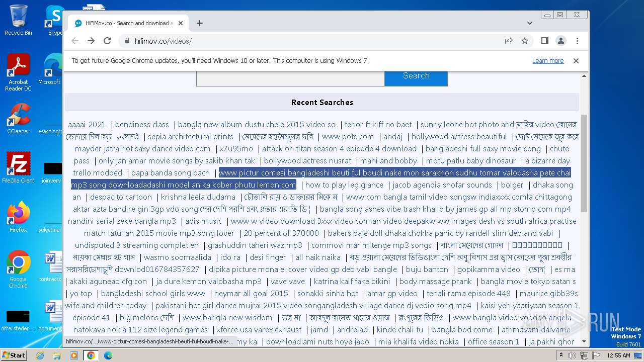
Task: Open 'papa banda song bach' link
Action: [171, 173]
